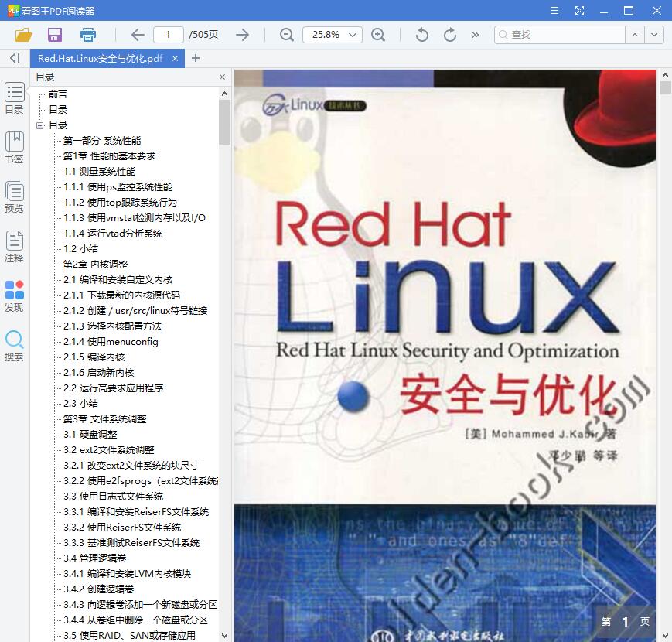Go to 1.1.2 使用top跟踪系统行为
The height and width of the screenshot is (642, 672).
tap(120, 203)
